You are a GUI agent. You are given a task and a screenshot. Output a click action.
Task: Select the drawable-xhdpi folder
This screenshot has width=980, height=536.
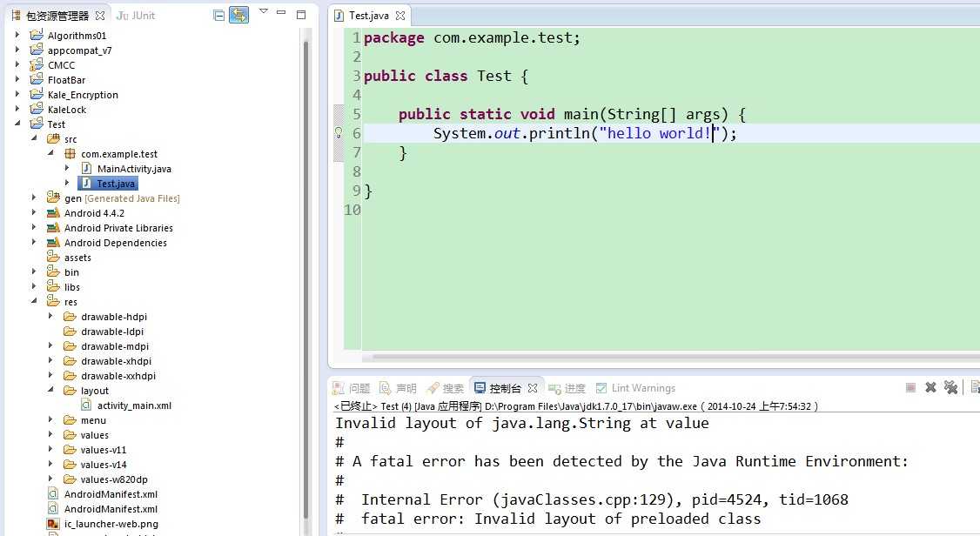(108, 360)
